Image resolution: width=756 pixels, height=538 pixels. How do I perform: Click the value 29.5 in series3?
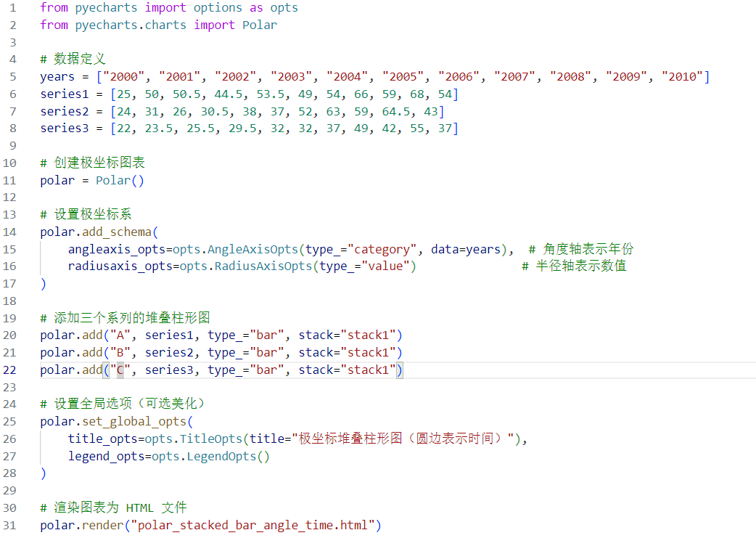242,129
